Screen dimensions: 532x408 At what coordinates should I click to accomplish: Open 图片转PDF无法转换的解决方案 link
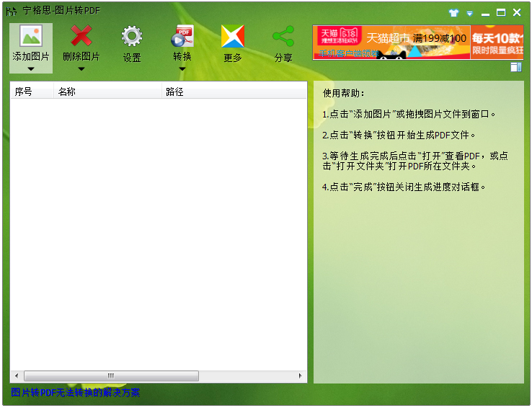[x=75, y=392]
